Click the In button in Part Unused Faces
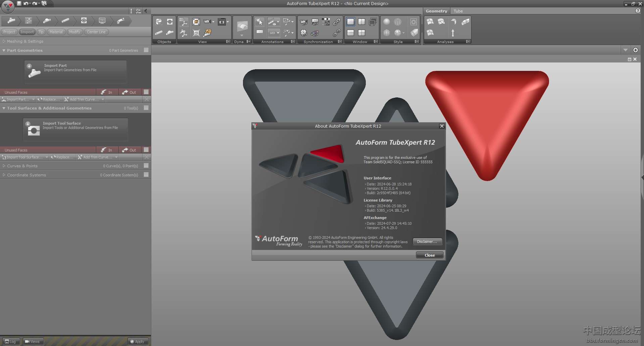This screenshot has height=346, width=644. pos(107,92)
